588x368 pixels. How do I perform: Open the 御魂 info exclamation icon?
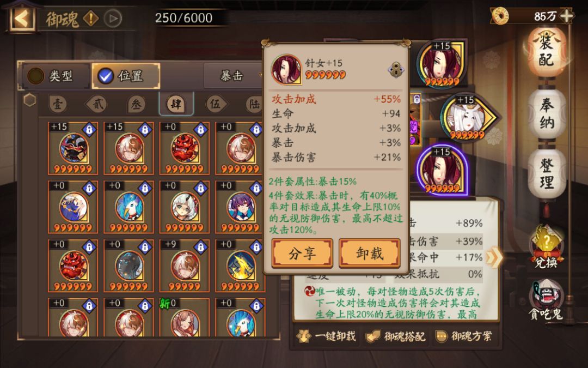tap(91, 19)
